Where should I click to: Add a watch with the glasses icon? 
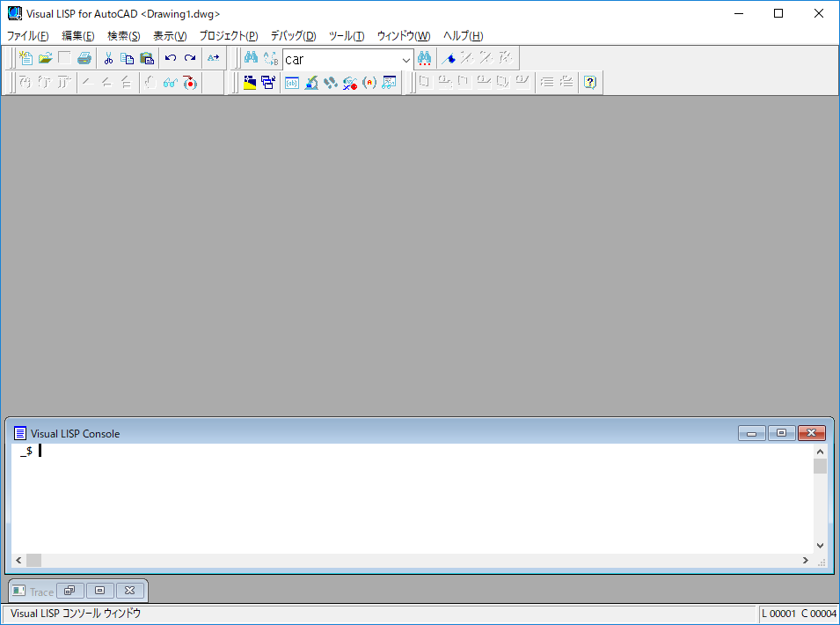171,83
